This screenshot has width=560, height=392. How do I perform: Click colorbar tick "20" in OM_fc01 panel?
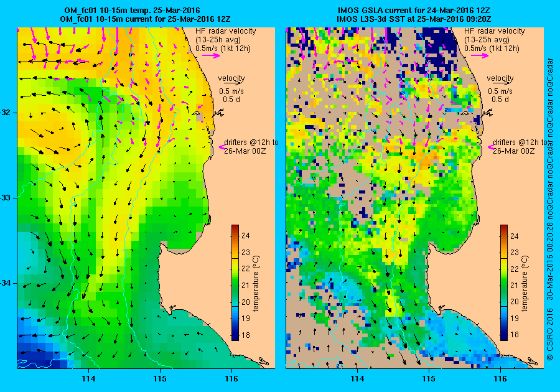(x=246, y=302)
